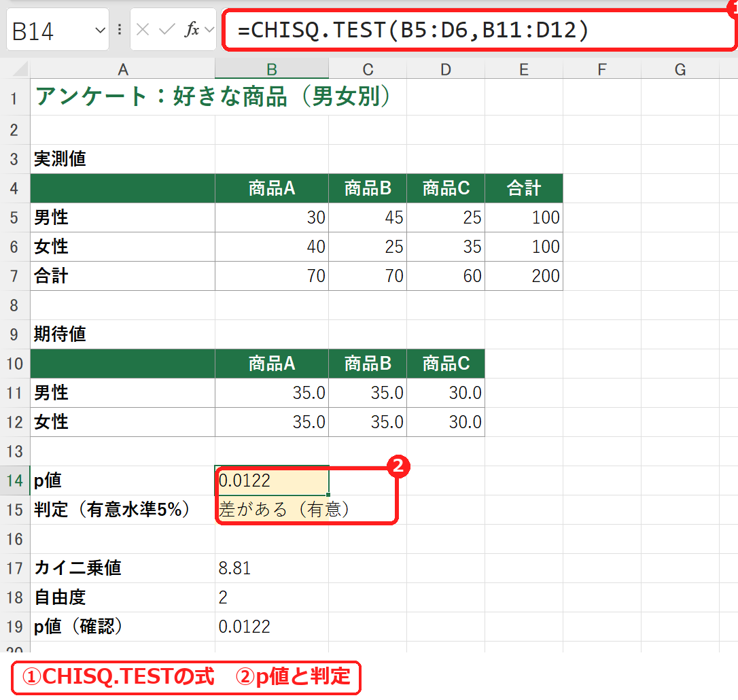Expand the Name Box dropdown arrow

tap(100, 30)
